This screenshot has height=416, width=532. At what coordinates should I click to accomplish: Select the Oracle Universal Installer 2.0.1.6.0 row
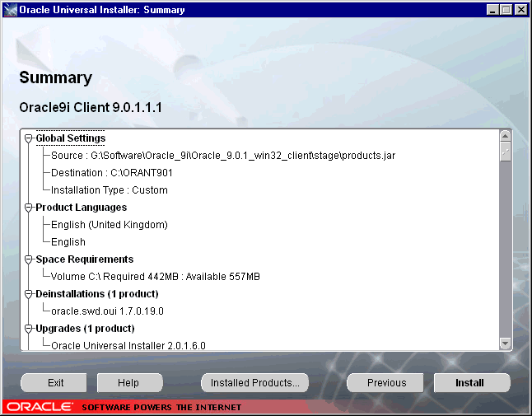(128, 345)
